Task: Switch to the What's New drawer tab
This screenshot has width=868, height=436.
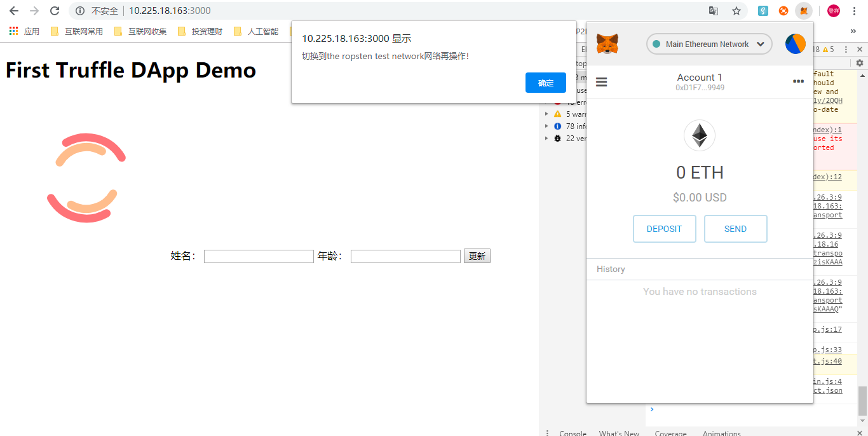Action: [x=619, y=433]
